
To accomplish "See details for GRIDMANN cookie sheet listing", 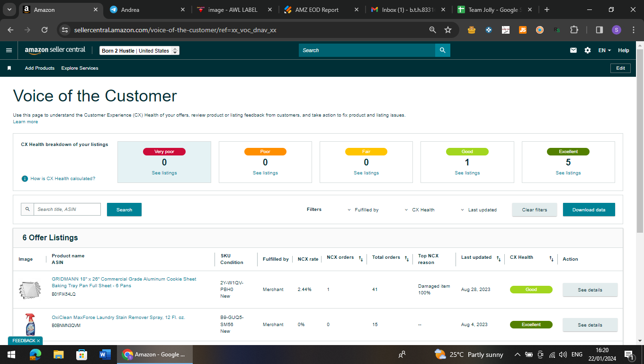I will 590,290.
